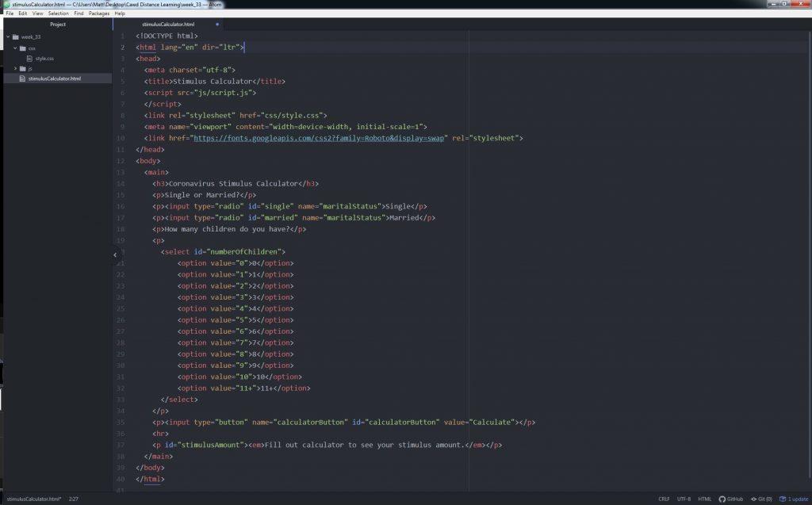Click the week_33 folder icon
This screenshot has width=812, height=505.
[16, 36]
